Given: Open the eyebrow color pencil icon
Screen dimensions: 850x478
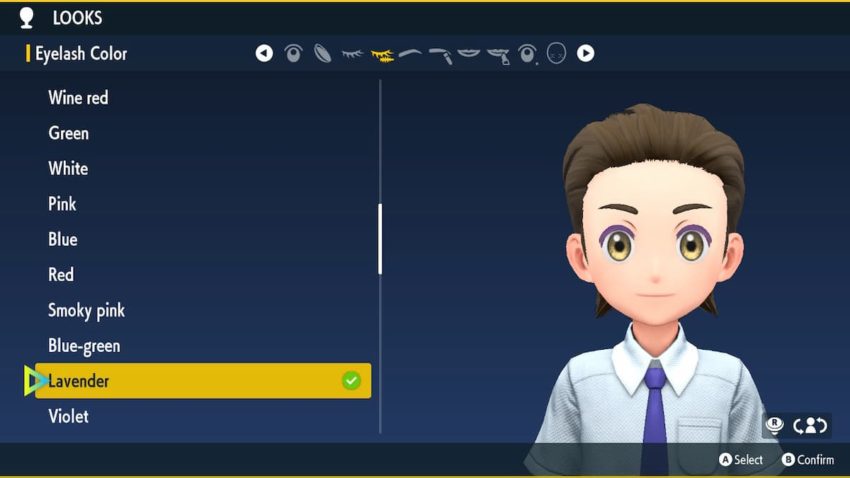Looking at the screenshot, I should (x=440, y=55).
